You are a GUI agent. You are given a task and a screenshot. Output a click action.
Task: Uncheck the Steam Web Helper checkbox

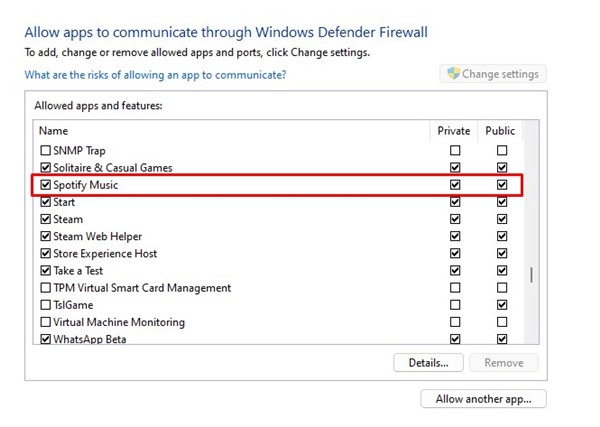[x=45, y=236]
